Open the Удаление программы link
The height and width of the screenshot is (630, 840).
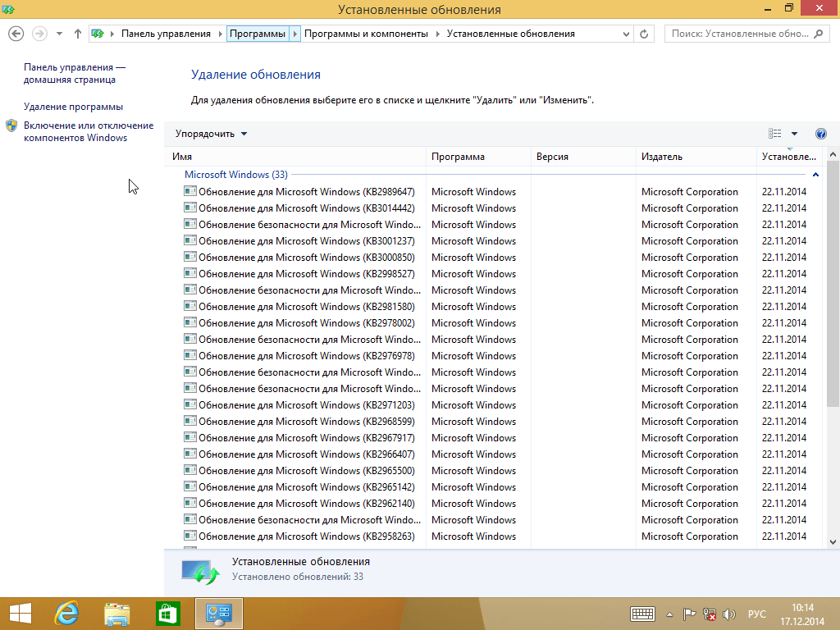(x=73, y=107)
